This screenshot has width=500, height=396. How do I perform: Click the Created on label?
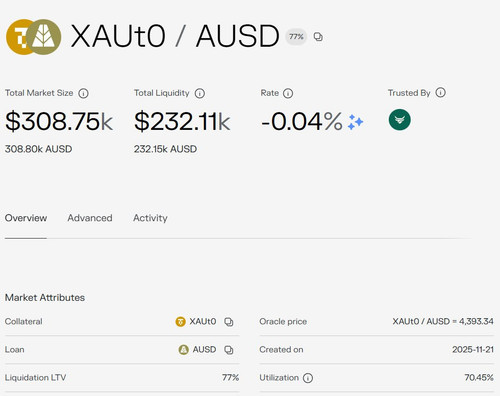pos(281,349)
